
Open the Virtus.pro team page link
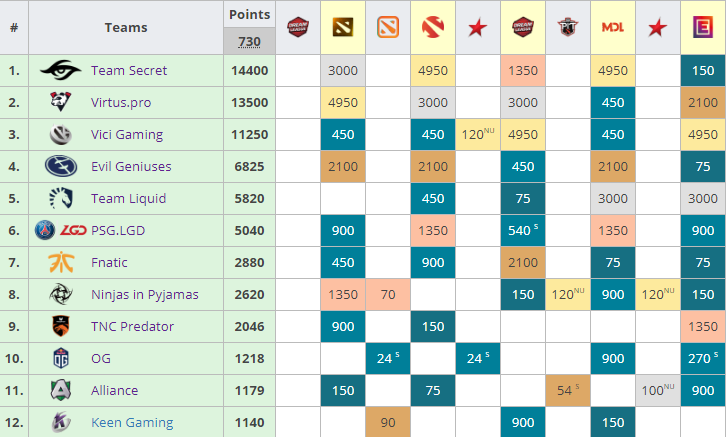point(121,103)
